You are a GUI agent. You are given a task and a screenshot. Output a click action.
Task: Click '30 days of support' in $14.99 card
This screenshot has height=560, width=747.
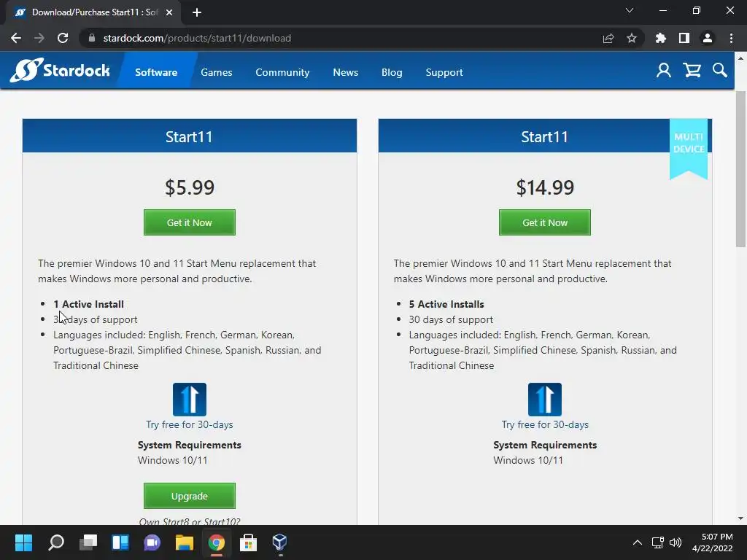tap(451, 319)
